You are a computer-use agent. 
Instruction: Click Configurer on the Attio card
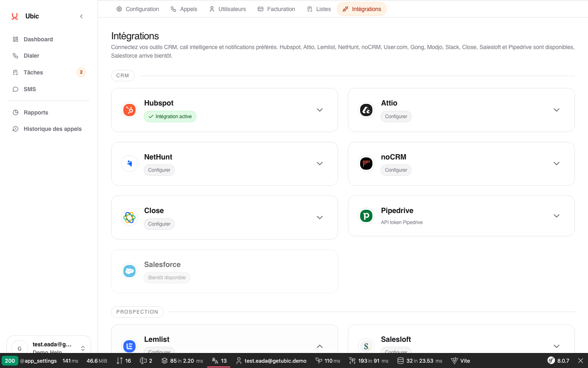(396, 117)
